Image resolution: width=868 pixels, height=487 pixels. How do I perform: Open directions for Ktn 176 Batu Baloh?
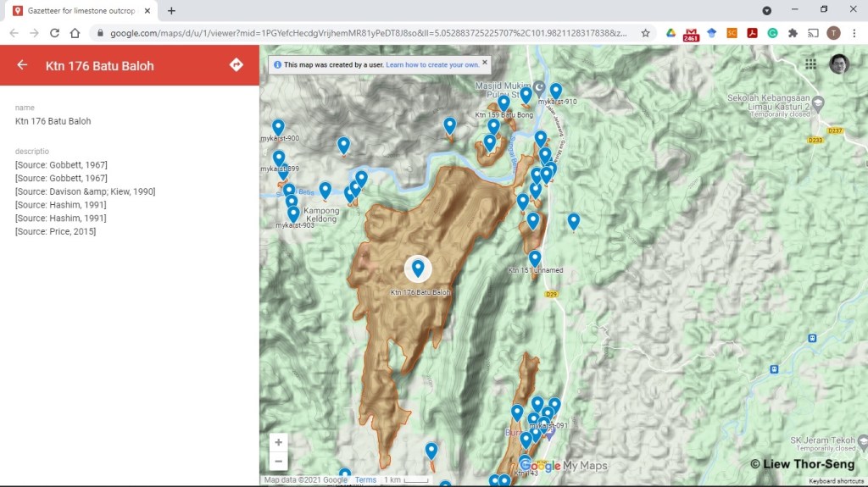click(x=236, y=65)
